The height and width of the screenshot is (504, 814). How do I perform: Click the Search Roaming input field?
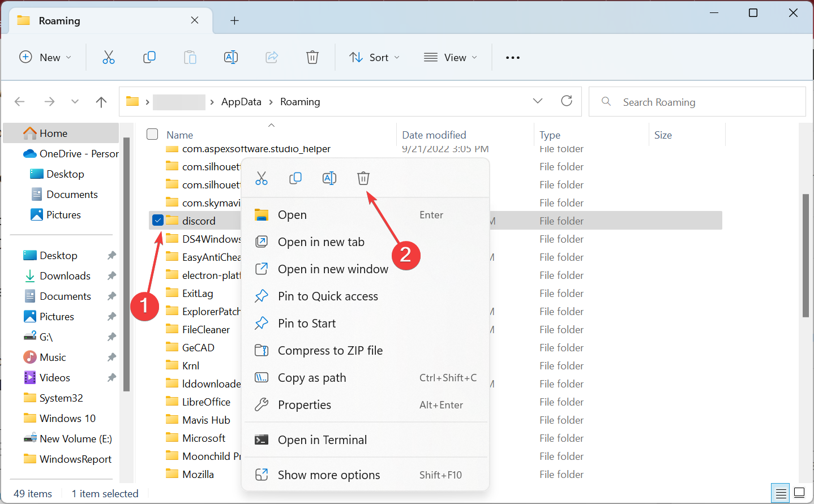point(697,102)
